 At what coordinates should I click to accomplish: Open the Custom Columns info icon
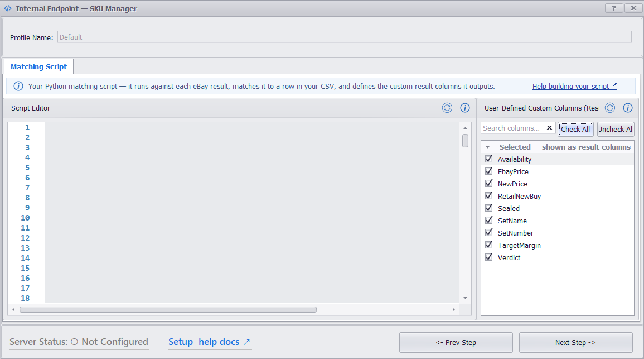(628, 108)
